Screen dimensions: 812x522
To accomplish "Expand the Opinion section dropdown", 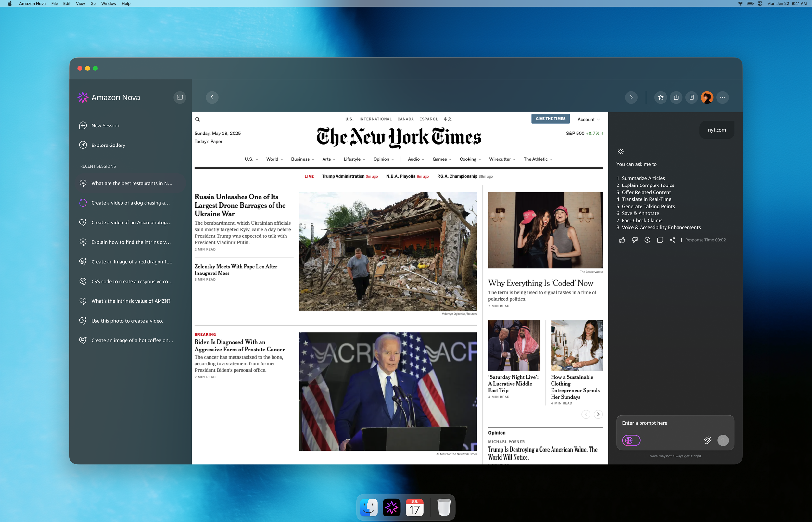I will [x=384, y=159].
